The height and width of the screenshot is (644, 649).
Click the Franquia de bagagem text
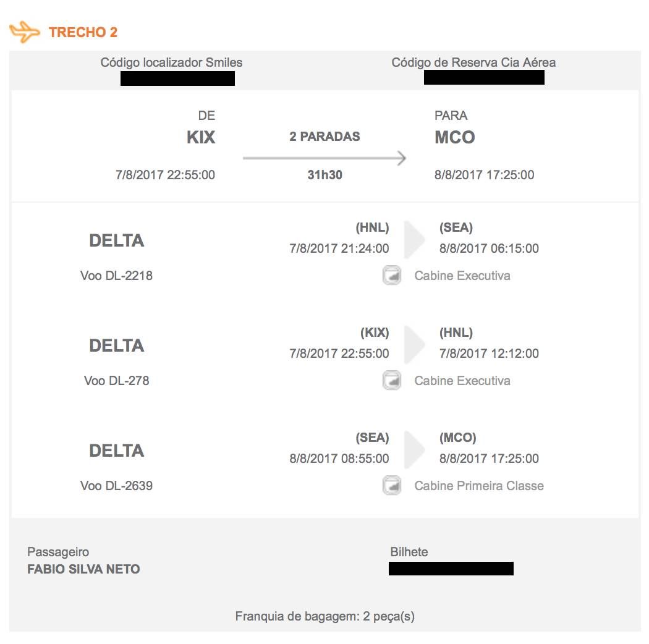325,616
